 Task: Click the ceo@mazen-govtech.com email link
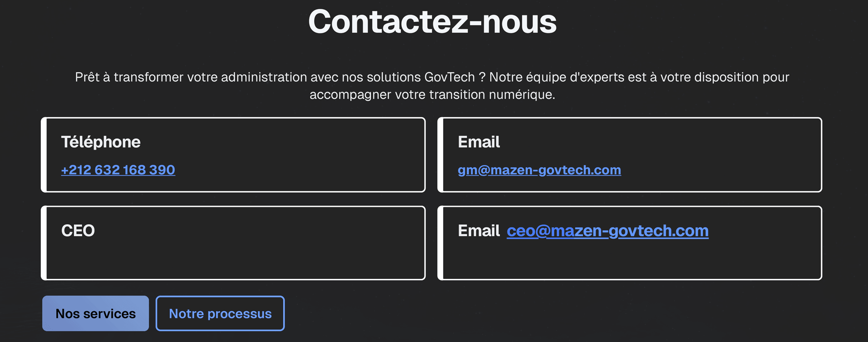coord(607,231)
